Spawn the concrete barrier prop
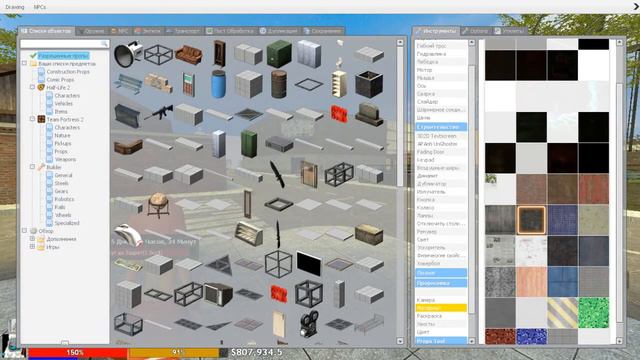The height and width of the screenshot is (360, 640). click(x=127, y=115)
